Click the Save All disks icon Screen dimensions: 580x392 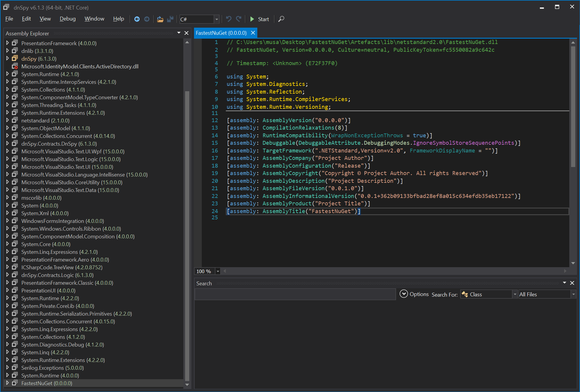click(x=170, y=19)
